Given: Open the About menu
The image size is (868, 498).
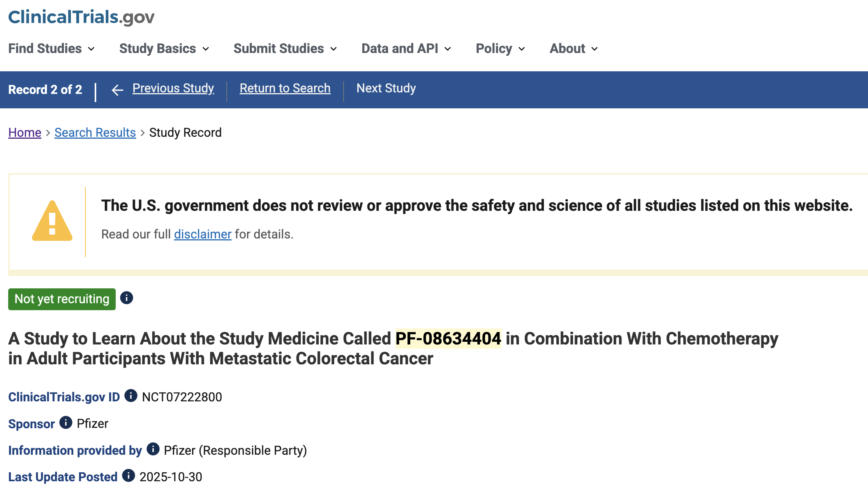Looking at the screenshot, I should point(573,49).
